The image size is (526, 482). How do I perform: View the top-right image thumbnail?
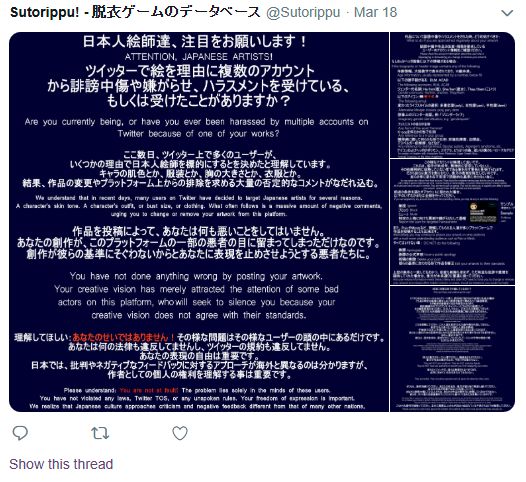click(452, 95)
